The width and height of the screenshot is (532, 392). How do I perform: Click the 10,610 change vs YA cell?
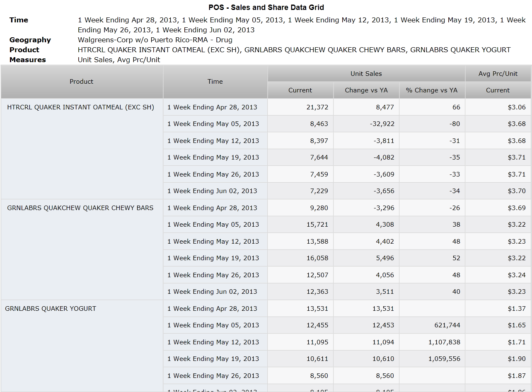click(x=366, y=359)
